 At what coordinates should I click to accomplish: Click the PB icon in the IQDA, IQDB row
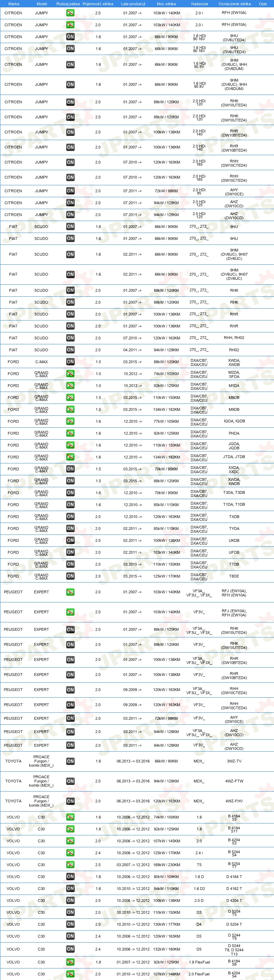click(x=70, y=421)
